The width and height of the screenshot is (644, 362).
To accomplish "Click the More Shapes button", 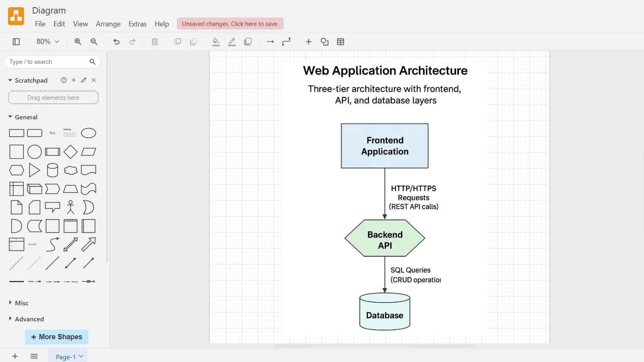I will point(56,337).
